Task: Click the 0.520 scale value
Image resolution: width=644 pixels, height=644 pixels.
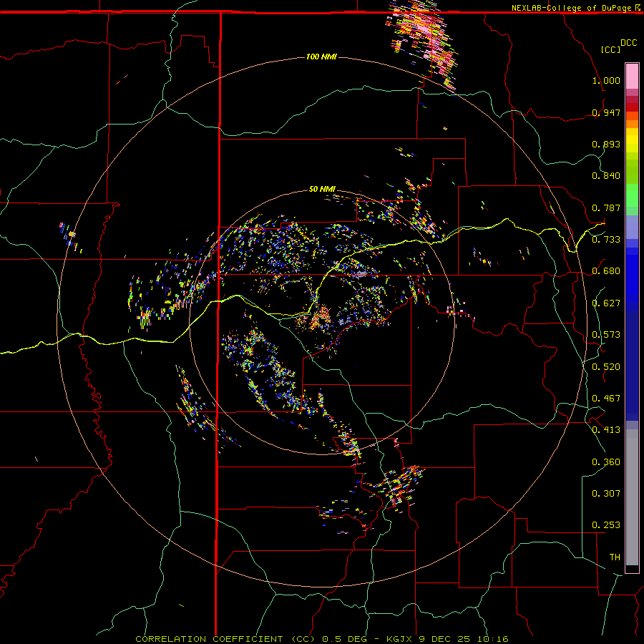Action: (606, 367)
